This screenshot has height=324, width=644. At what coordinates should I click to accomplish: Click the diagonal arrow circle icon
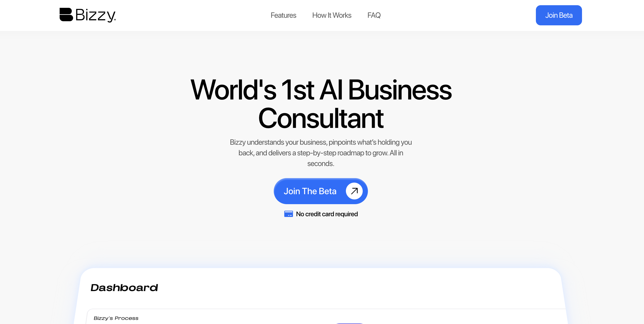pyautogui.click(x=354, y=191)
